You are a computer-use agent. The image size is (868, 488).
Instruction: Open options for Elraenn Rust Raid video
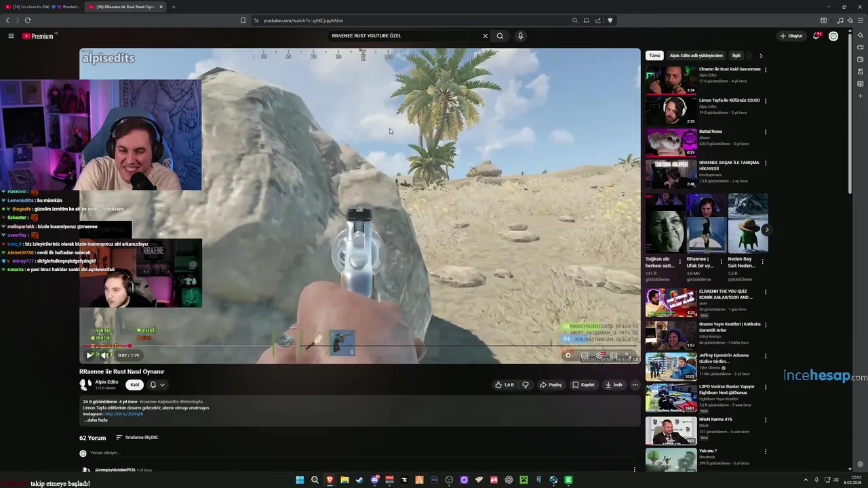(766, 70)
